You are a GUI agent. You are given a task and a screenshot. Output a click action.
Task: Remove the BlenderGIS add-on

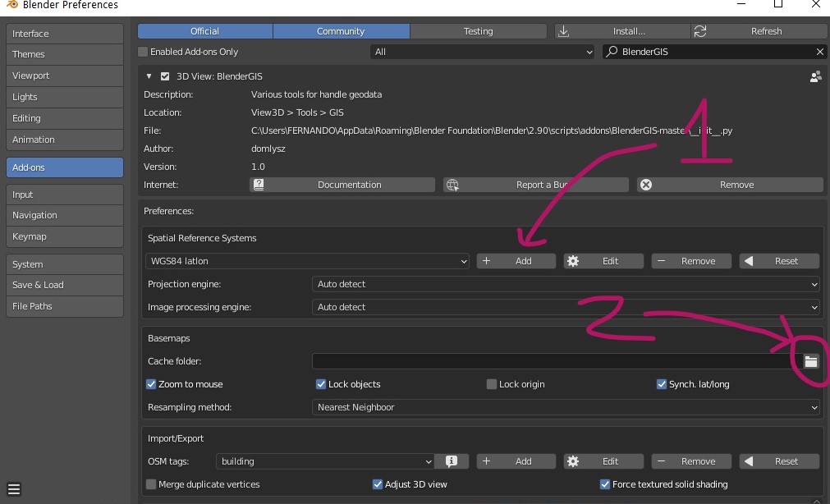pyautogui.click(x=729, y=185)
